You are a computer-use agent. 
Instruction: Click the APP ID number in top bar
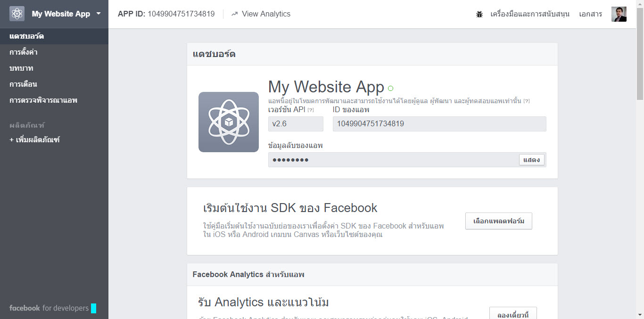(x=182, y=14)
